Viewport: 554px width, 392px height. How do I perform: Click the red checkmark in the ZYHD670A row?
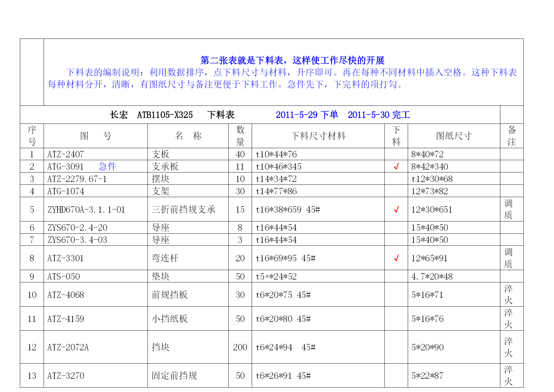(396, 209)
